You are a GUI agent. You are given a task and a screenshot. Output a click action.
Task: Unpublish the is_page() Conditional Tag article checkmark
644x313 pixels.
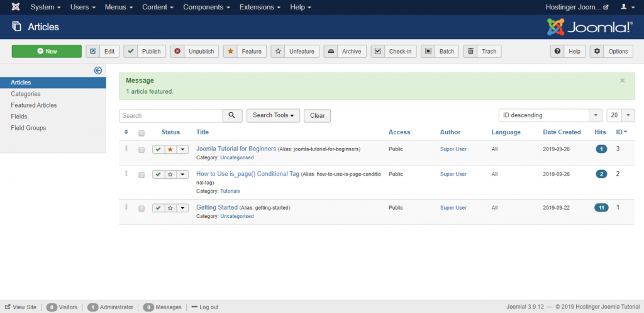pos(158,174)
